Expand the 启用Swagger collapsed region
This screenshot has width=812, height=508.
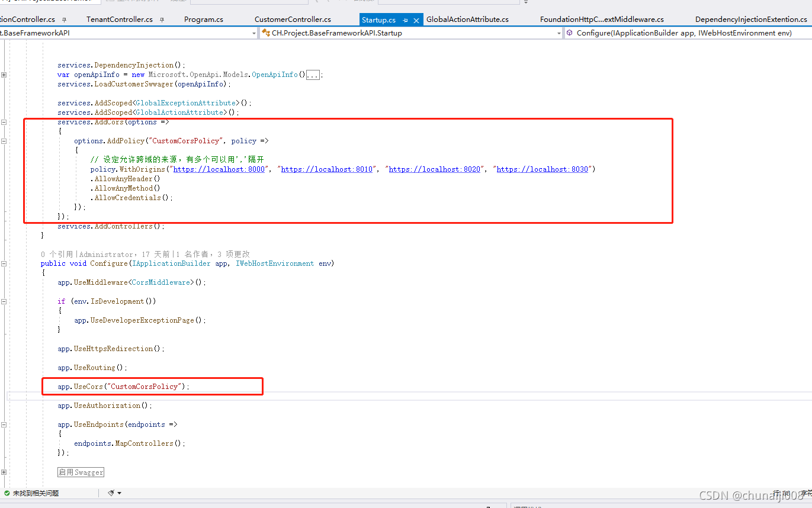click(x=81, y=472)
